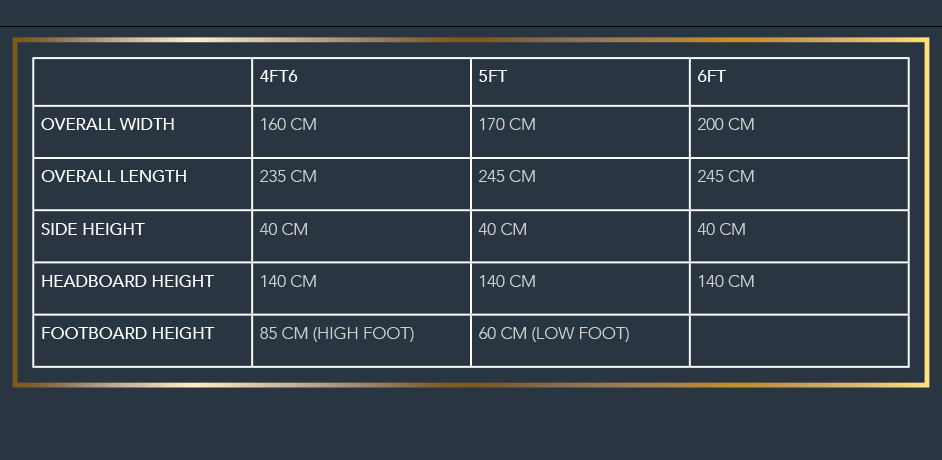Click the 4FT6 column header
Viewport: 942px width, 460px height.
coord(278,77)
